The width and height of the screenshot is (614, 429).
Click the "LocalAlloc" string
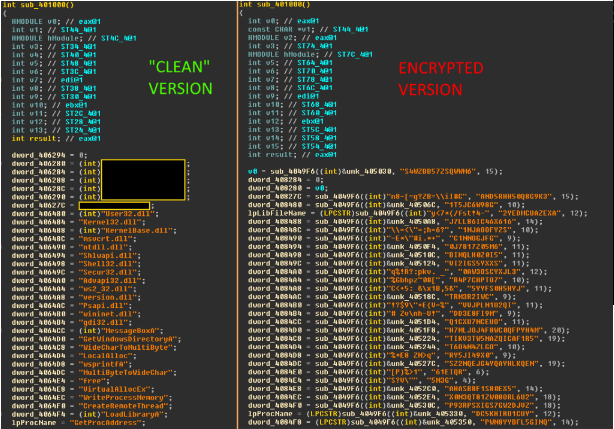coord(107,356)
